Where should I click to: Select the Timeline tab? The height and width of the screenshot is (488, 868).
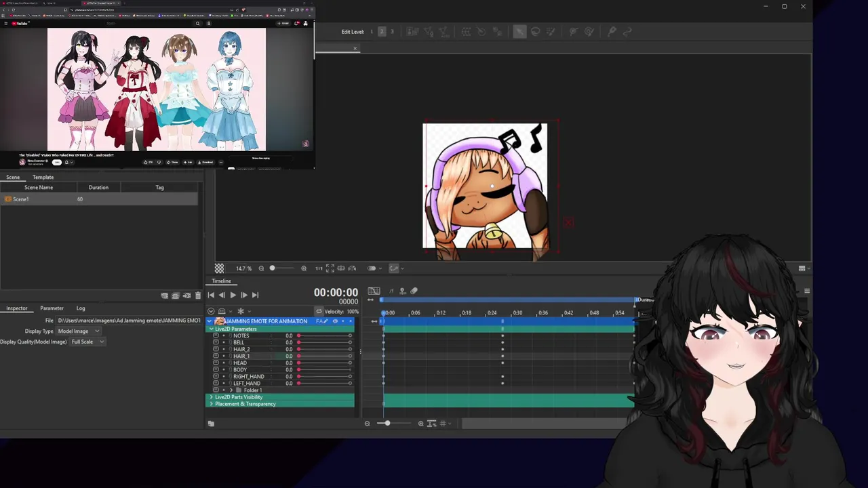221,281
